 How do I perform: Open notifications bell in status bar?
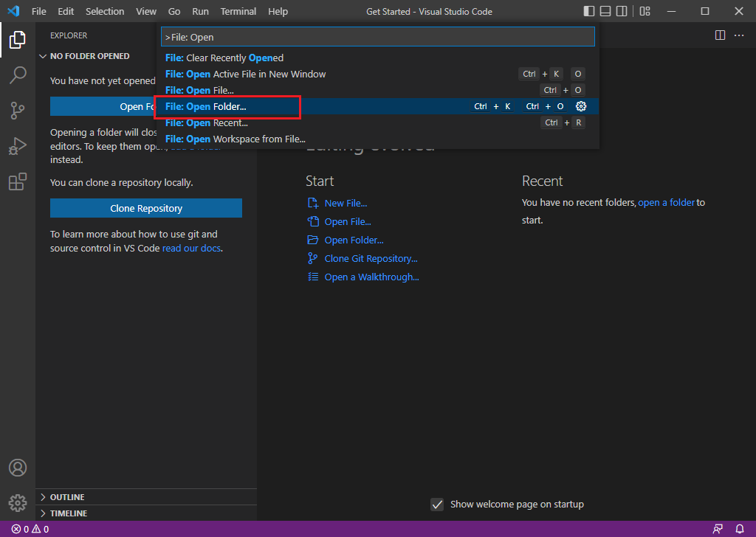(x=740, y=529)
